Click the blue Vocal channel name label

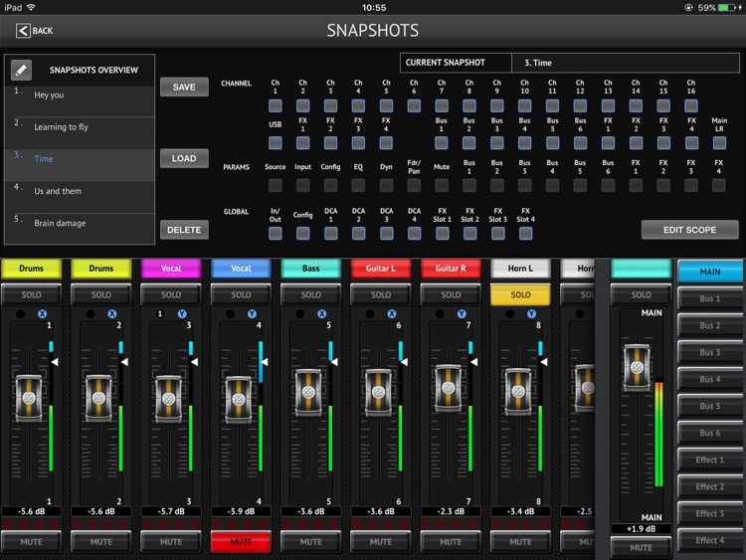pos(241,269)
